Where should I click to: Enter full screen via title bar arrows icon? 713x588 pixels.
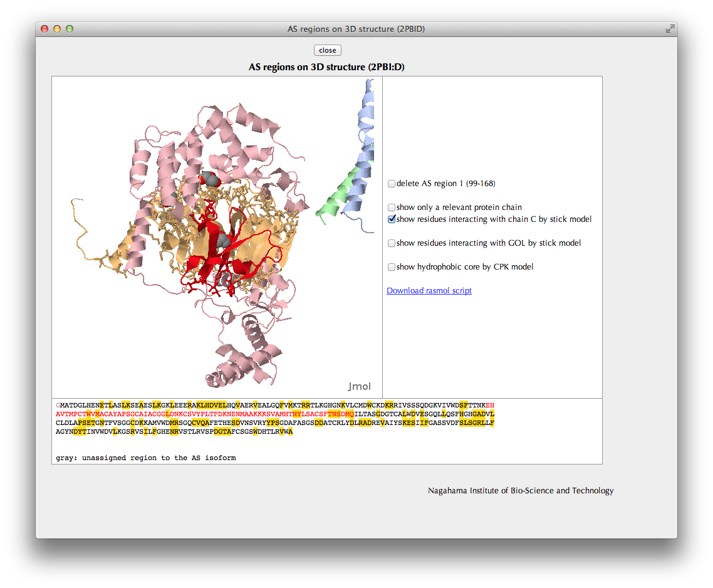670,29
